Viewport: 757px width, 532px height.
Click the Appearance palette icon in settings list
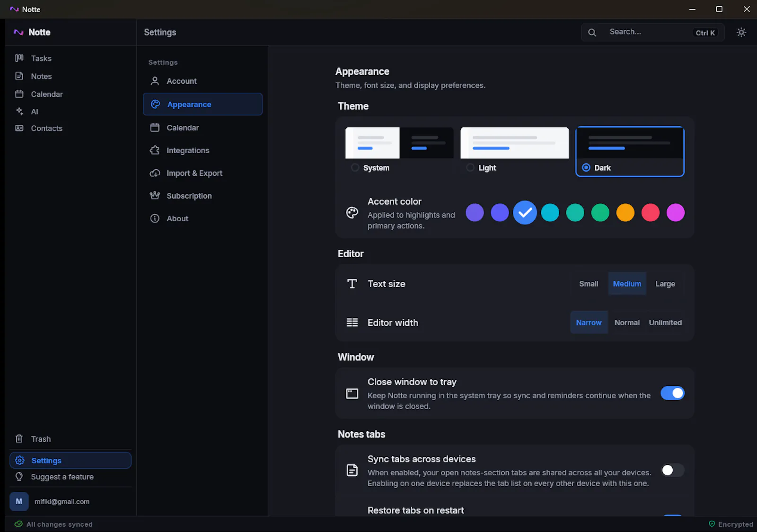[x=155, y=104]
